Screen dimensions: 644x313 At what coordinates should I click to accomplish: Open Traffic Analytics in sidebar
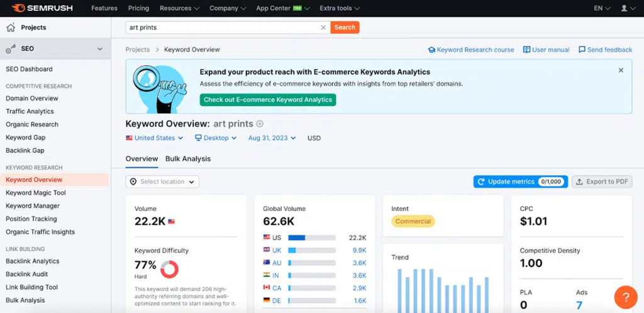pos(30,111)
